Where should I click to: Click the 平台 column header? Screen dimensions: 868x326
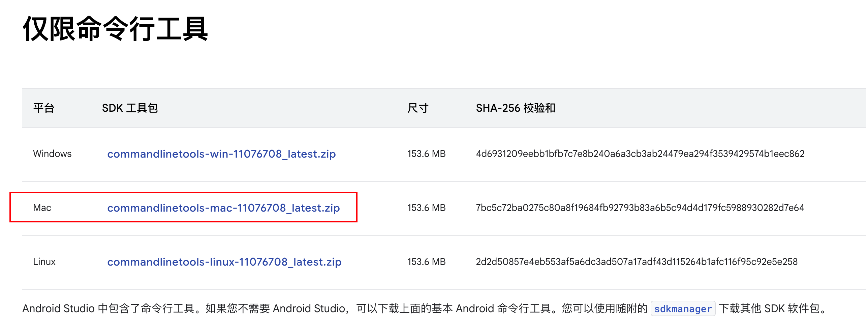(44, 108)
